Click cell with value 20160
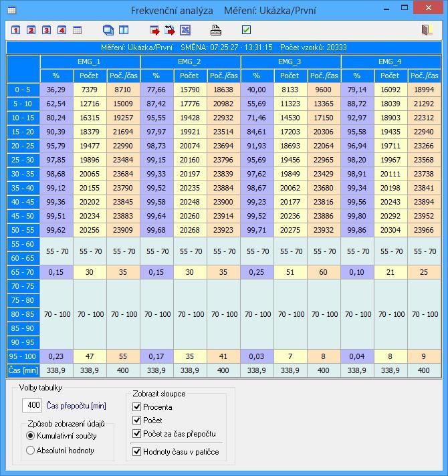This screenshot has height=476, width=448. pos(191,160)
